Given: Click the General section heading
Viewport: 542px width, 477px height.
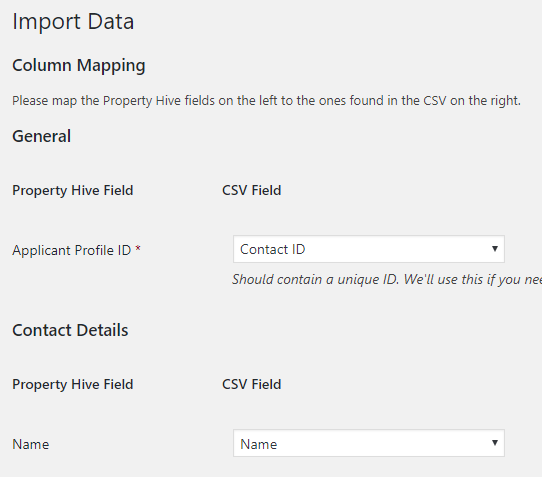Looking at the screenshot, I should coord(41,136).
